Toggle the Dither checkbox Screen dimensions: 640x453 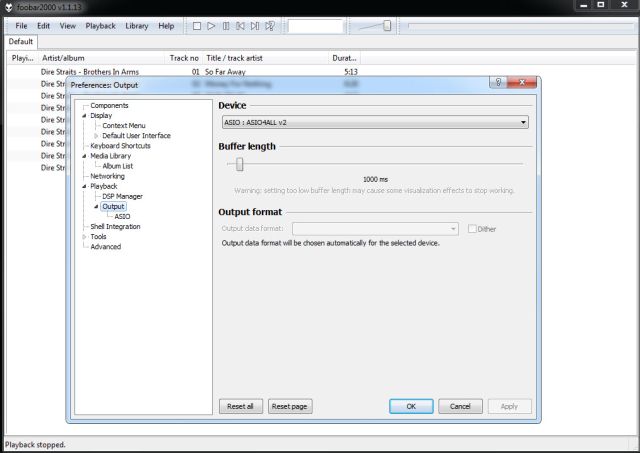click(x=472, y=229)
